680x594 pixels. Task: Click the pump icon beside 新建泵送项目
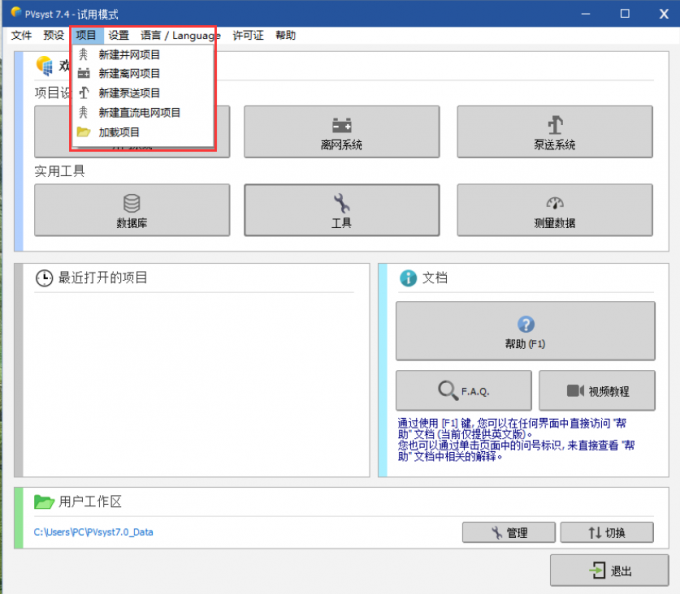(x=84, y=92)
